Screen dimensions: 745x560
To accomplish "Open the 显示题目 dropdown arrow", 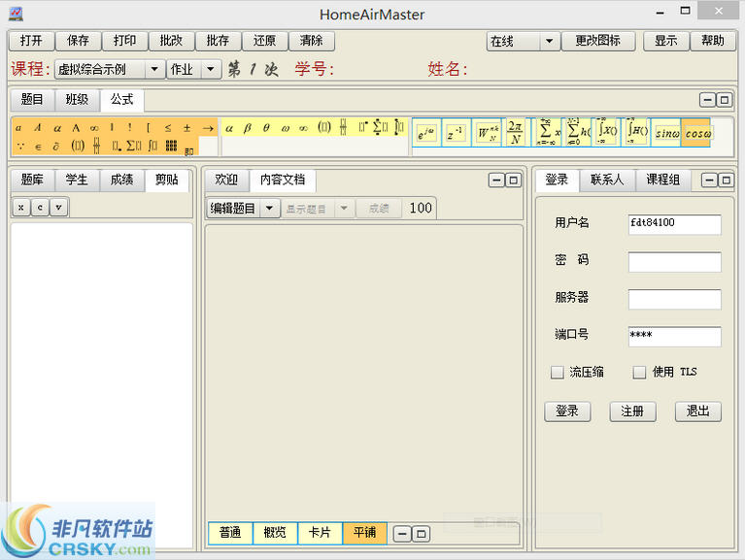I will click(344, 209).
